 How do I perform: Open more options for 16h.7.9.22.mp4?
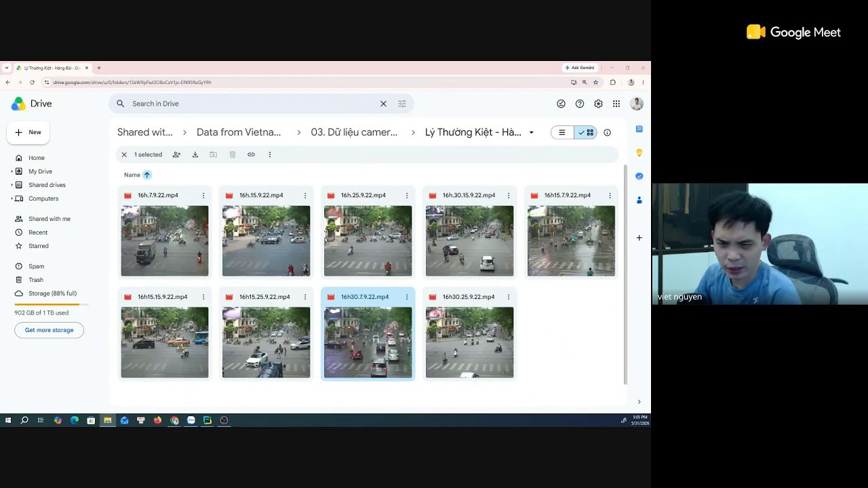(203, 195)
